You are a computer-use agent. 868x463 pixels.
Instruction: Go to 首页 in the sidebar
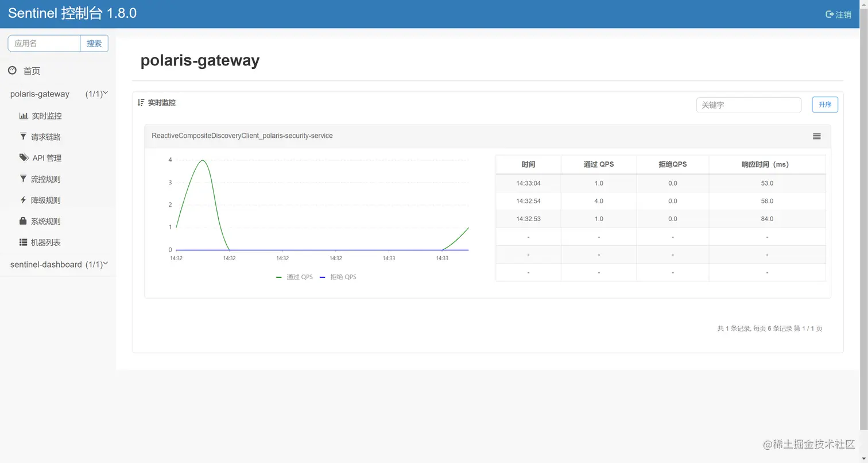coord(32,71)
